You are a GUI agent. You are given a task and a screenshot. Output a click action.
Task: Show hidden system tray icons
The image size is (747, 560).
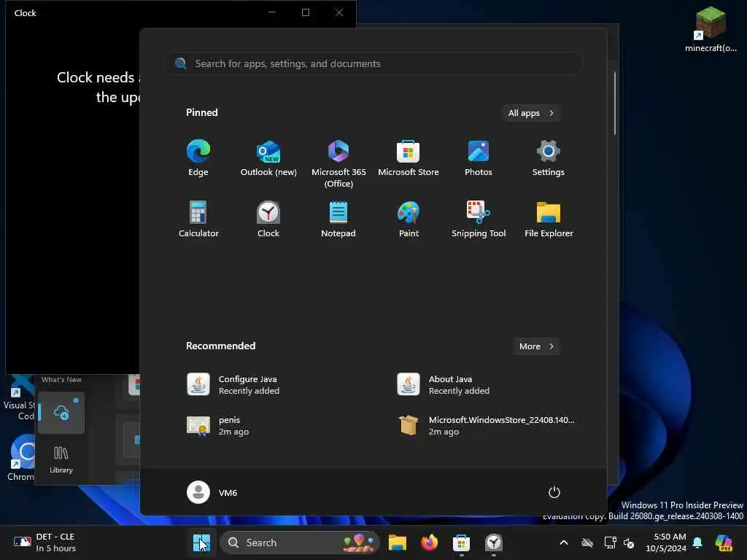(564, 542)
